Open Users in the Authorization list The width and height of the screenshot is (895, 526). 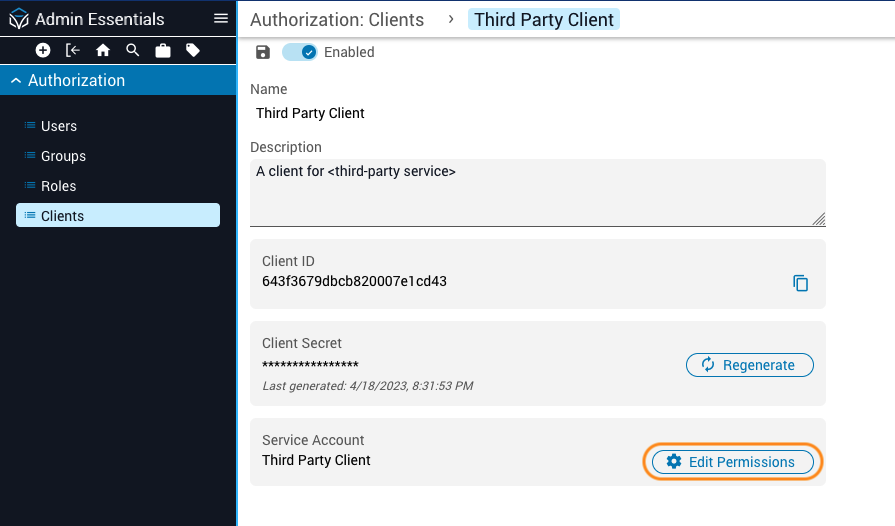(58, 126)
